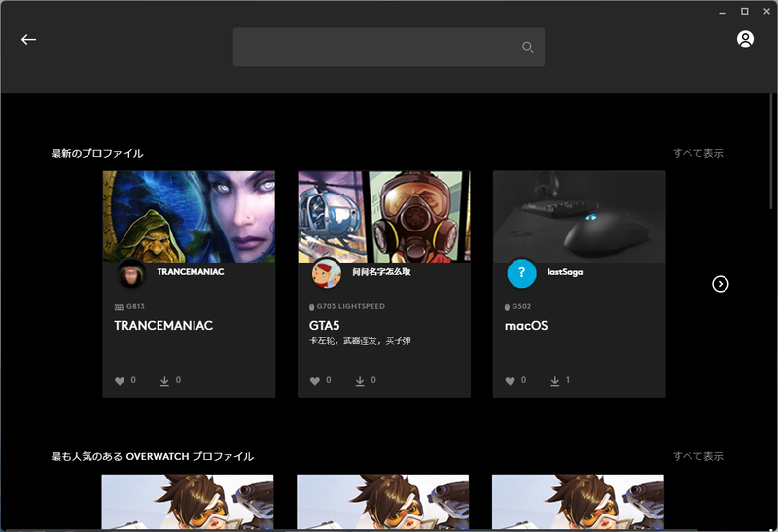The height and width of the screenshot is (532, 778).
Task: Click lastSaga username
Action: (565, 272)
